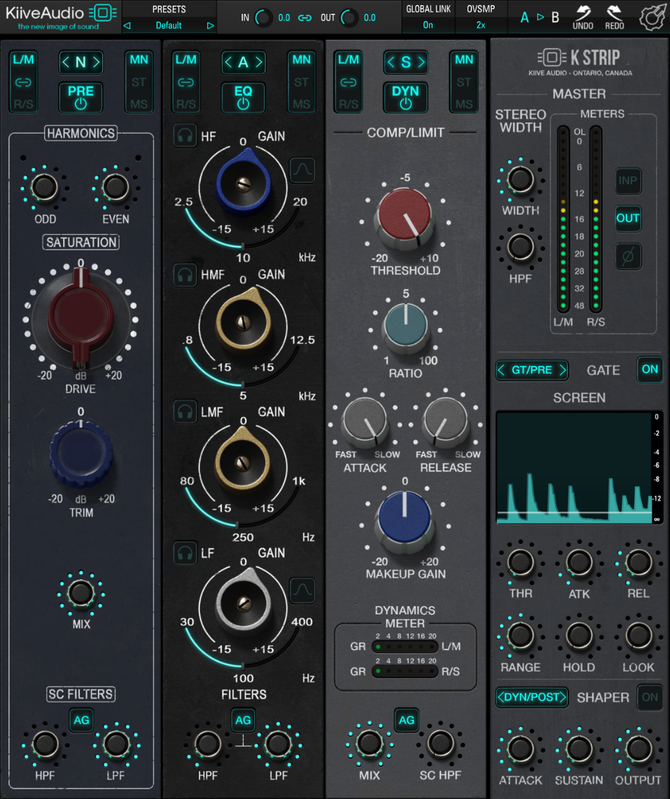This screenshot has height=799, width=670.
Task: Click the Master HPF knob
Action: click(x=520, y=247)
